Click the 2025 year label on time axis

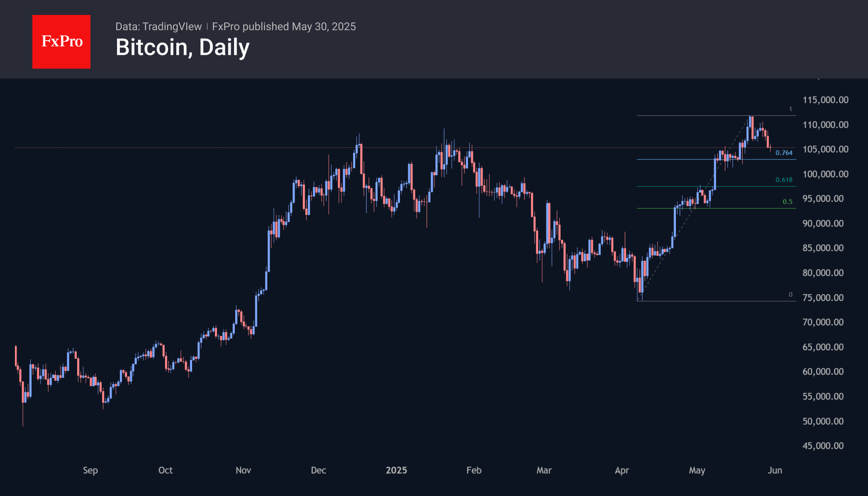[396, 470]
